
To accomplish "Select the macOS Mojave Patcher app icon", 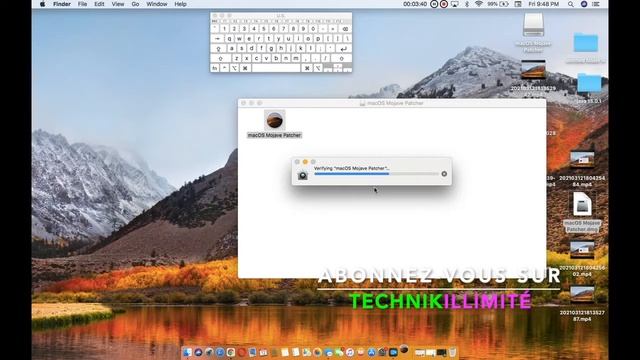I will coord(274,120).
